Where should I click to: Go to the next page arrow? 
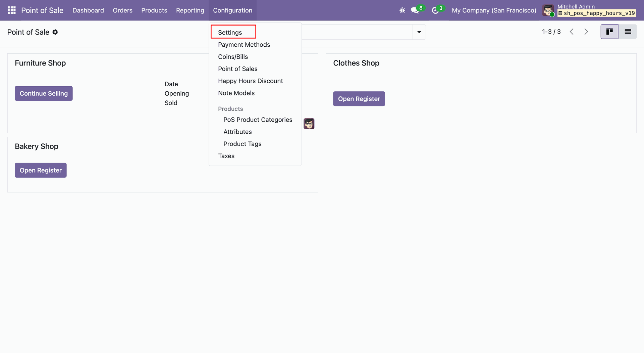pos(586,32)
